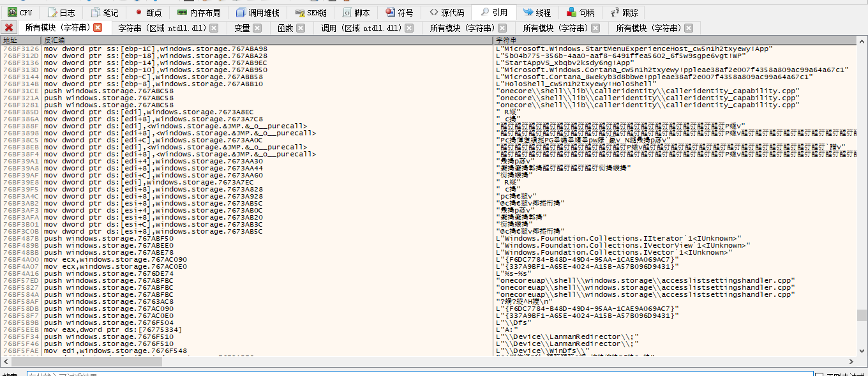Select the 引用 tab

coord(494,12)
